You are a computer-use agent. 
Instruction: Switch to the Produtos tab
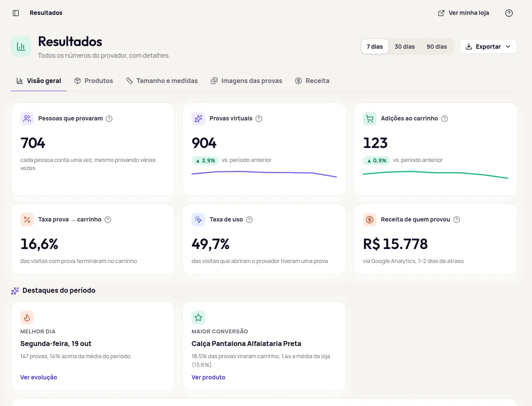94,81
